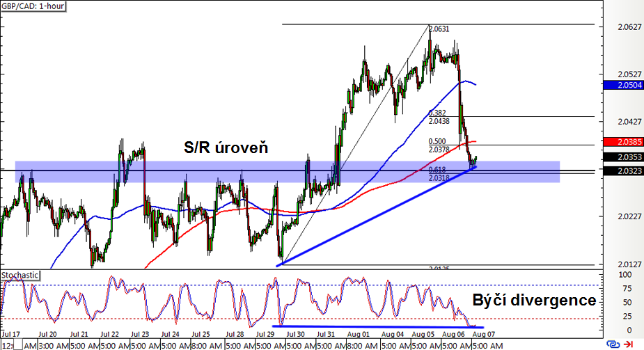Viewport: 644px width, 350px height.
Task: Click the 2.0527 price axis label
Action: coord(629,74)
